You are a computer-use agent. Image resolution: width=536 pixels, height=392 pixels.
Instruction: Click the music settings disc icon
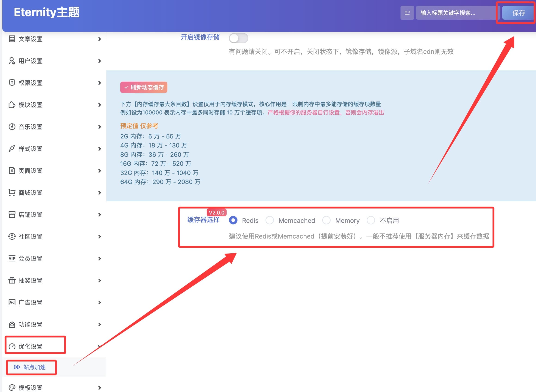(12, 127)
